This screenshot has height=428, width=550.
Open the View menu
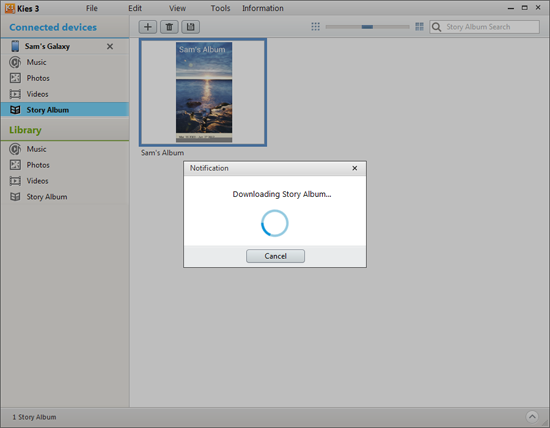(x=177, y=8)
